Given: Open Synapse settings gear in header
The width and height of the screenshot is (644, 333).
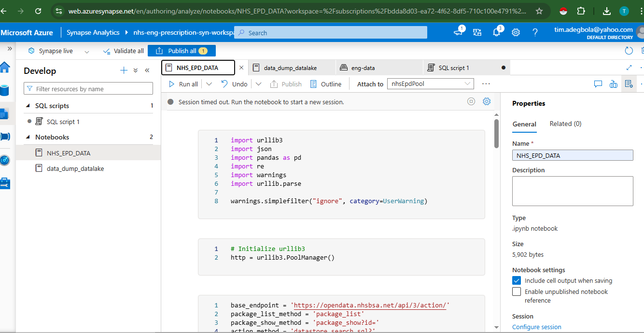Looking at the screenshot, I should point(516,32).
